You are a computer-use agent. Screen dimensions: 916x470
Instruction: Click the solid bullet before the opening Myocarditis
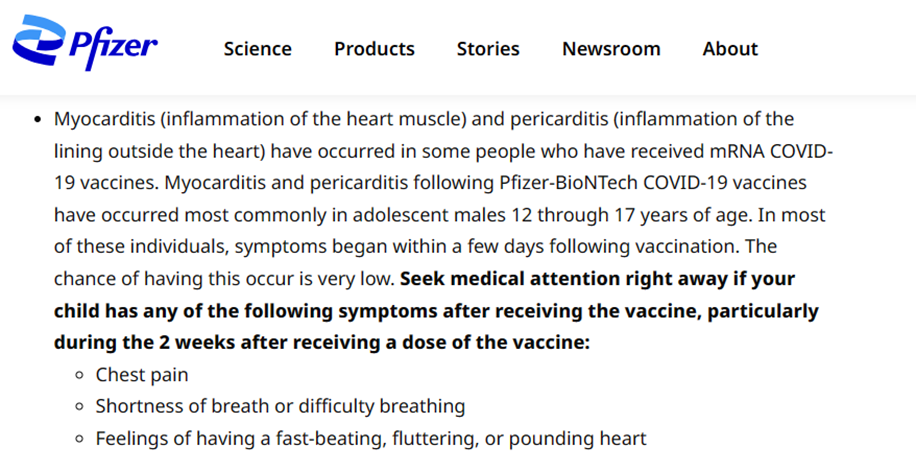[36, 120]
